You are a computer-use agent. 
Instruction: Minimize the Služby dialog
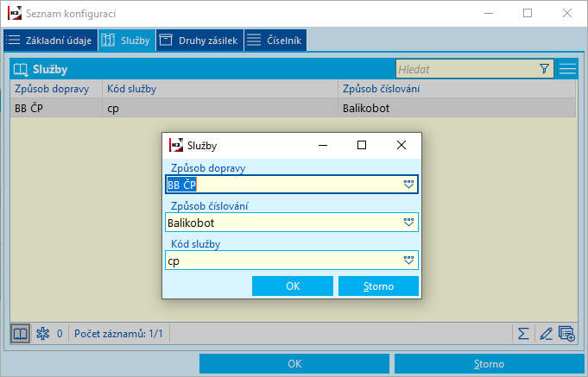[323, 145]
